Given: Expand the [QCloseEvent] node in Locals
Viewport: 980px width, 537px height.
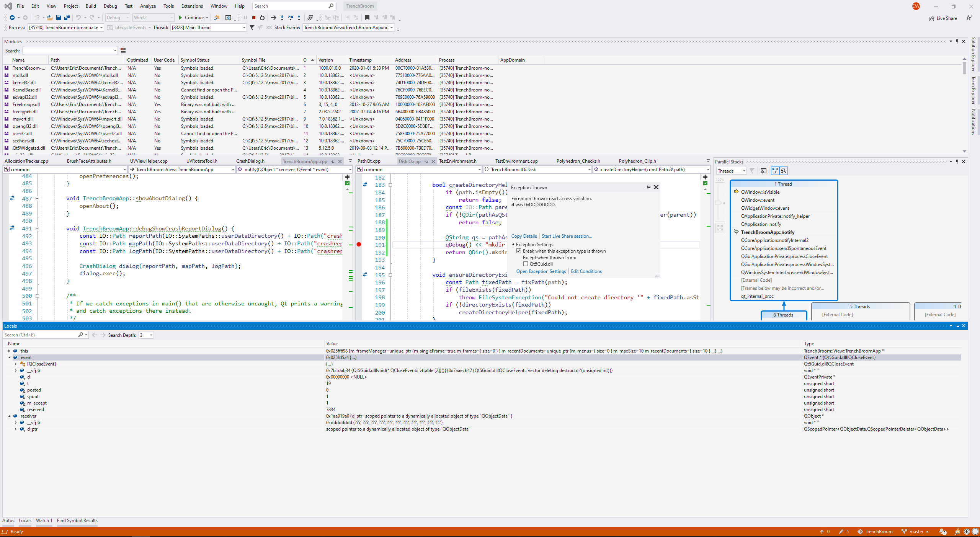Looking at the screenshot, I should 16,364.
